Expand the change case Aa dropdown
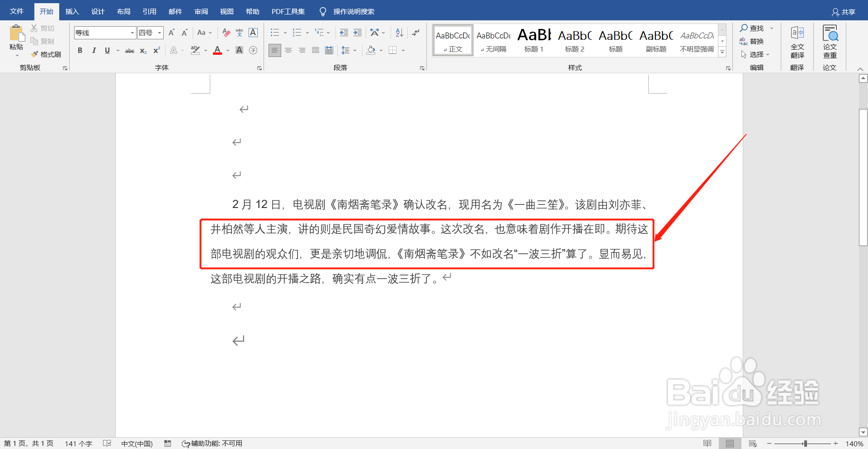Image resolution: width=868 pixels, height=449 pixels. click(210, 33)
